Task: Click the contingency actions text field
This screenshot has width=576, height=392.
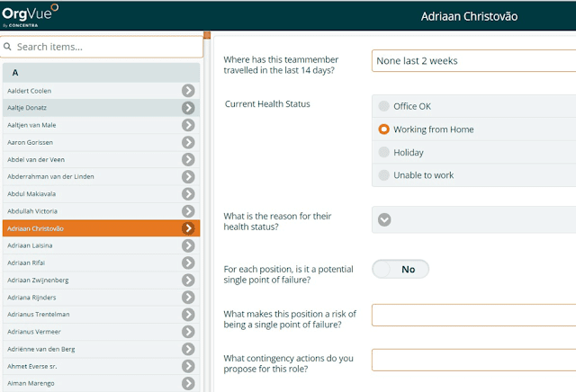Action: [472, 360]
